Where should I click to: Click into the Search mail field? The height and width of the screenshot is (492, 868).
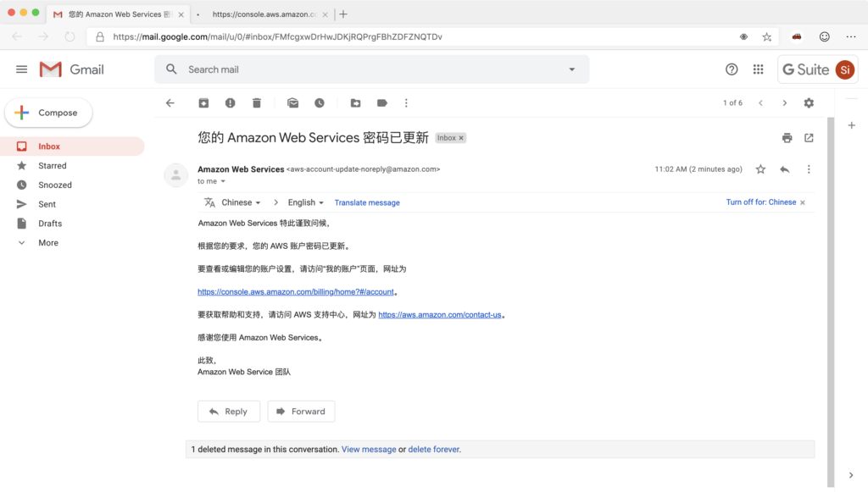[371, 69]
